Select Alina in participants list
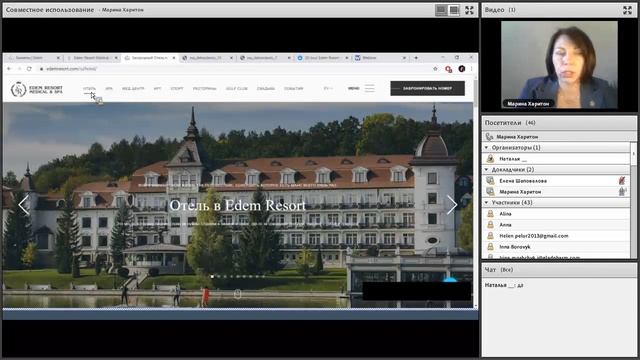 coord(557,213)
